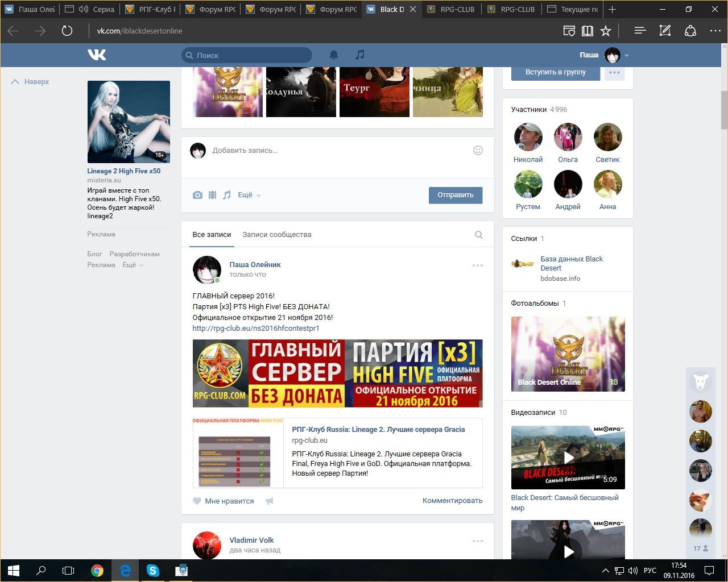Open member Ольга avatar
Image resolution: width=728 pixels, height=582 pixels.
pos(568,137)
